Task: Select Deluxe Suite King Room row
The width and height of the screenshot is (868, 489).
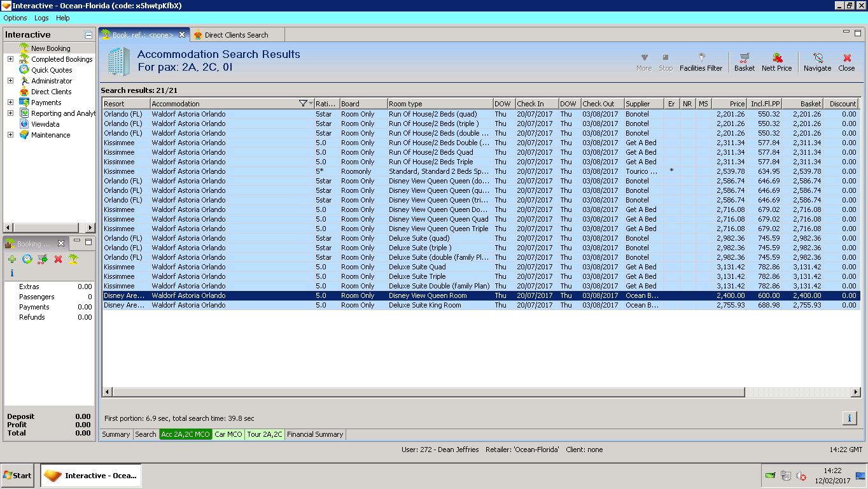Action: pyautogui.click(x=480, y=305)
